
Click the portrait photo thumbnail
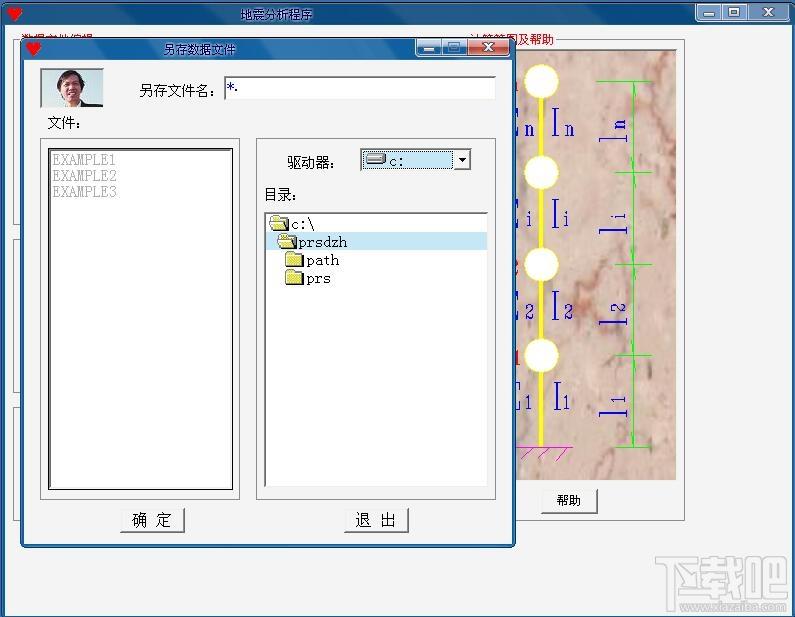(72, 88)
